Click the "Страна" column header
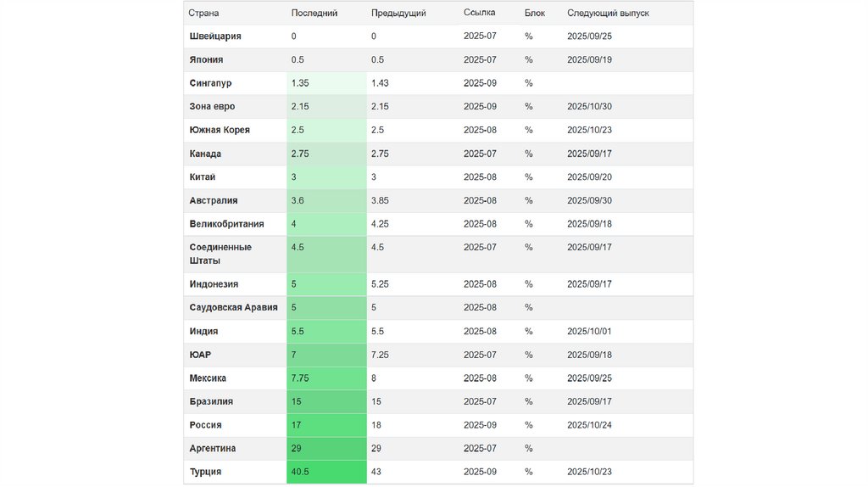 (x=203, y=14)
